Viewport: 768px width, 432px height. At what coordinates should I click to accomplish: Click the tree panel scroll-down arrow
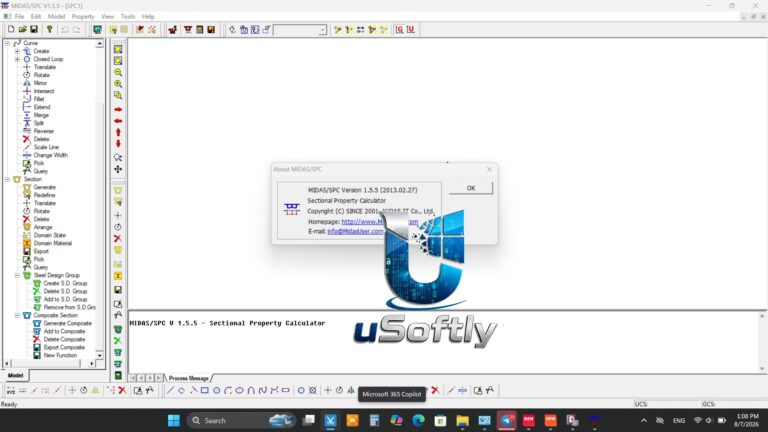[100, 355]
